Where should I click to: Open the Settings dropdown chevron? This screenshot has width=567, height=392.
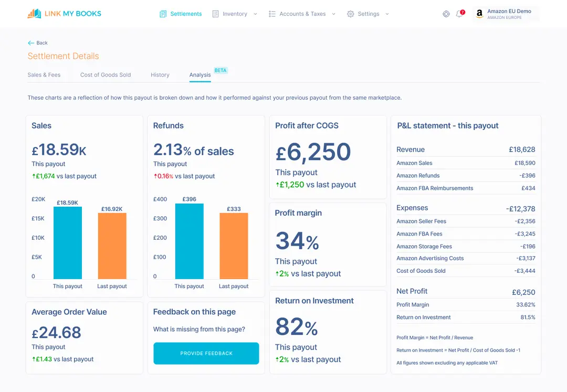(x=387, y=14)
